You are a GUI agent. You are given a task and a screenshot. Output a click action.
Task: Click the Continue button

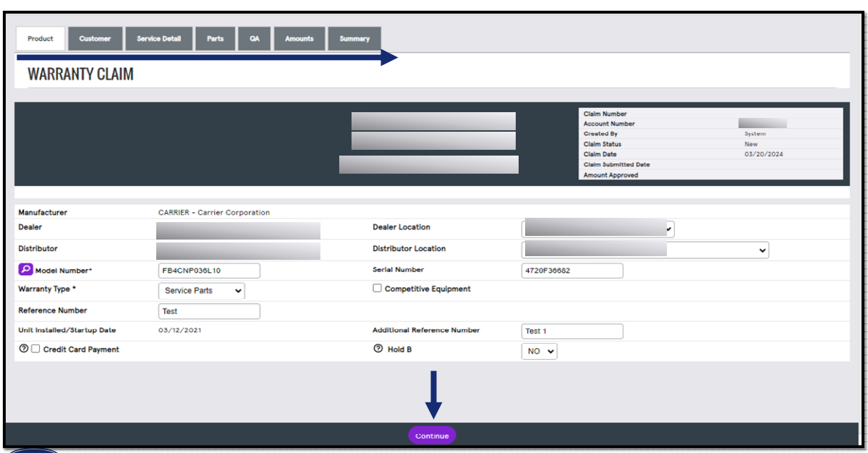[432, 435]
